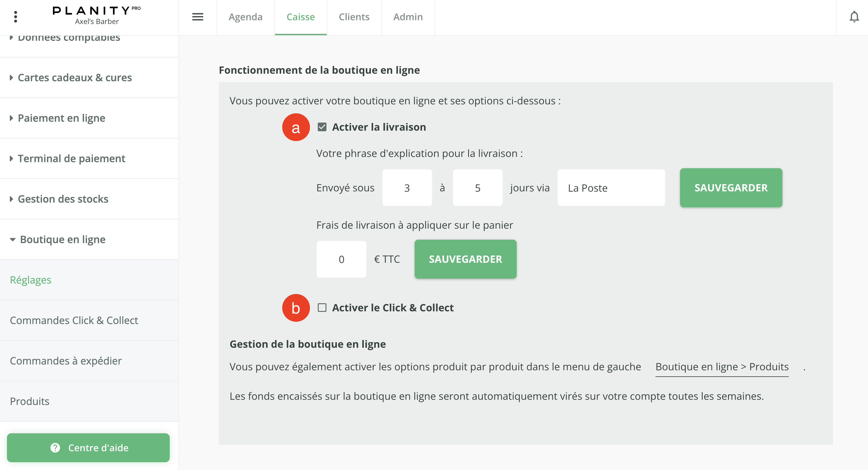Edit the La Poste carrier field

click(x=611, y=188)
